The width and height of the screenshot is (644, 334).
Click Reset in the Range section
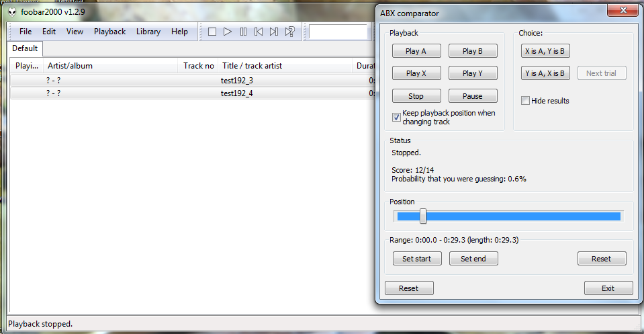tap(602, 259)
